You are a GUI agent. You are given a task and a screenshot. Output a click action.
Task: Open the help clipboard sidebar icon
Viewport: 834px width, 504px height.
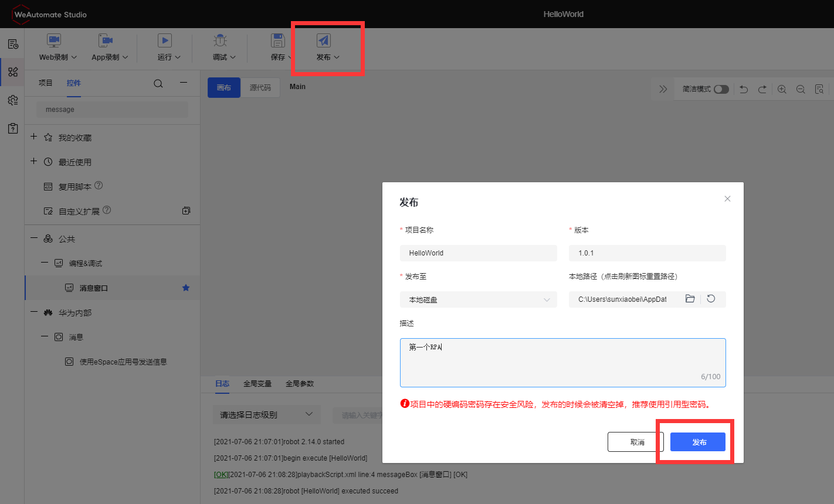point(13,128)
